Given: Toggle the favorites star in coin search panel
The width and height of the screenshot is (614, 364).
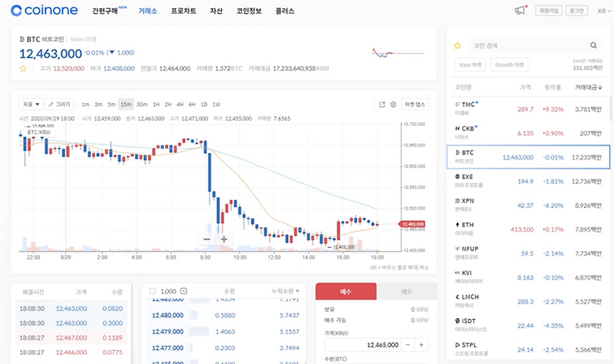Looking at the screenshot, I should tap(458, 46).
